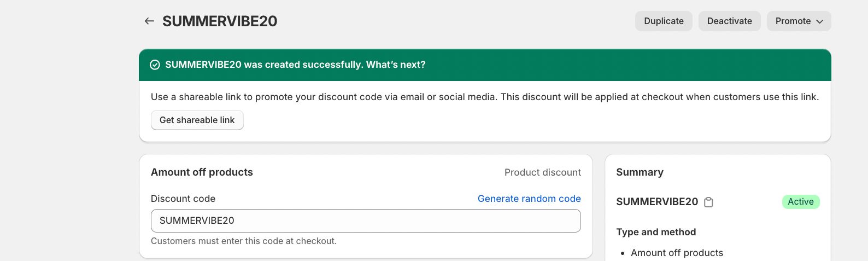The height and width of the screenshot is (261, 868).
Task: Click the Amount off products card heading
Action: coord(202,172)
